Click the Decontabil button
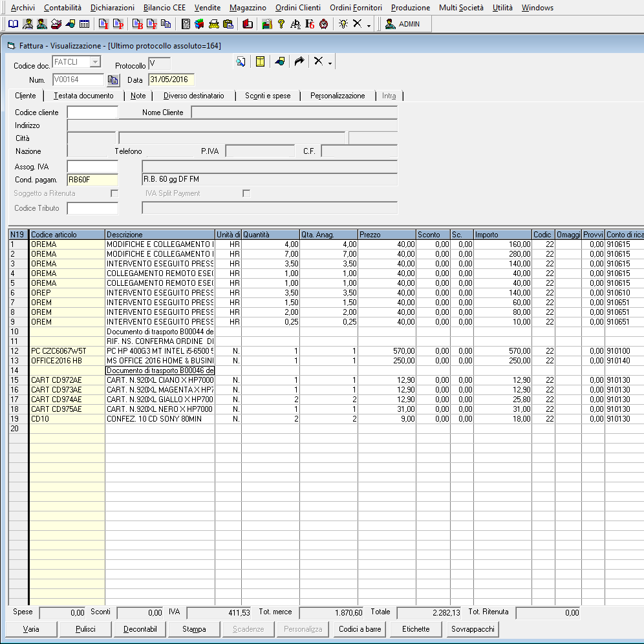644x644 pixels. [x=140, y=628]
